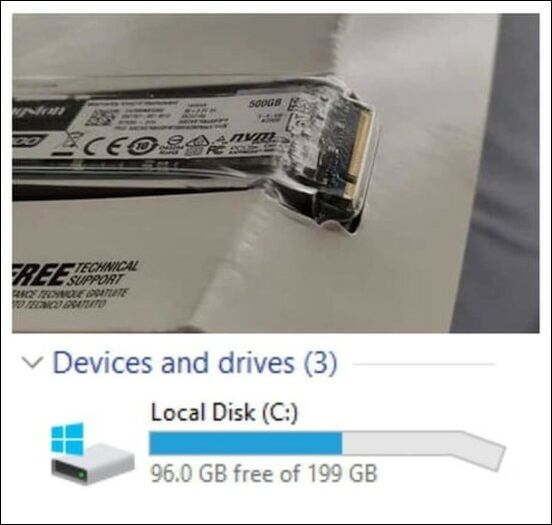Click the Windows logo on the drive icon
Image resolution: width=552 pixels, height=525 pixels.
click(67, 438)
